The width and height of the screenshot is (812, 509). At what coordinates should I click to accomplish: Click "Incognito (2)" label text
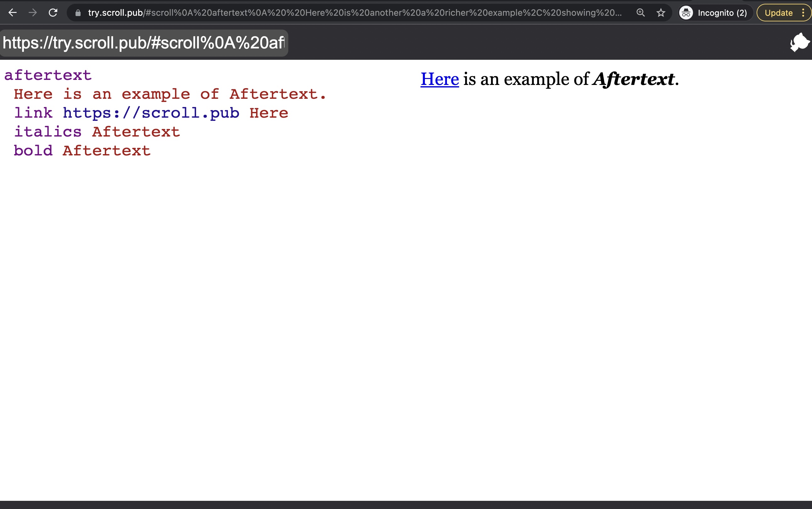click(722, 13)
